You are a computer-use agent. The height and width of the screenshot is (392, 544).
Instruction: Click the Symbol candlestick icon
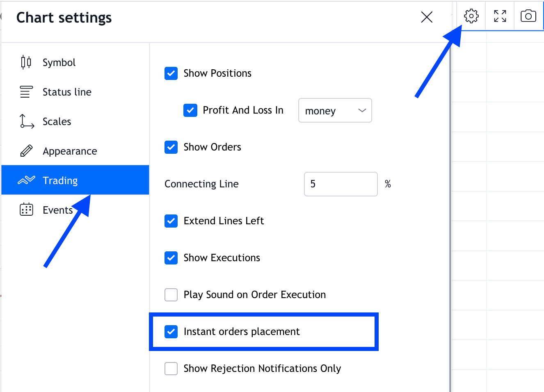(x=26, y=62)
